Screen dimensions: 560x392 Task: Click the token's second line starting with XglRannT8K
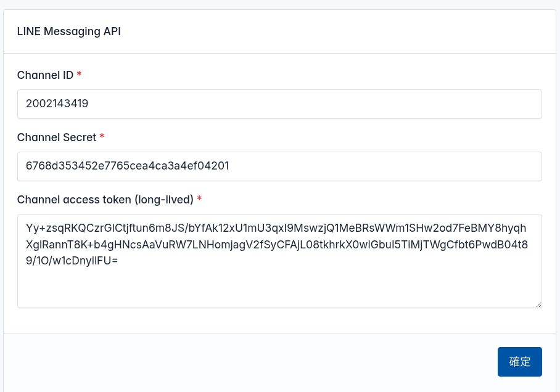(x=277, y=244)
